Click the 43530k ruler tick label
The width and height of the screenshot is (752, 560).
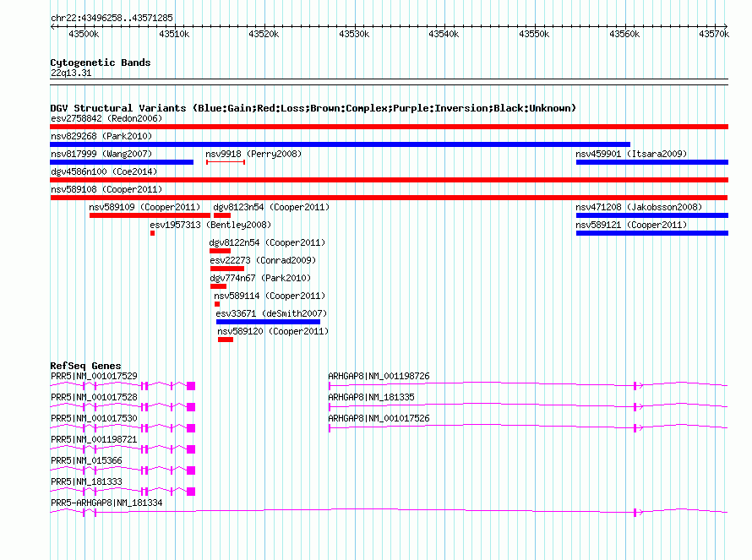354,34
